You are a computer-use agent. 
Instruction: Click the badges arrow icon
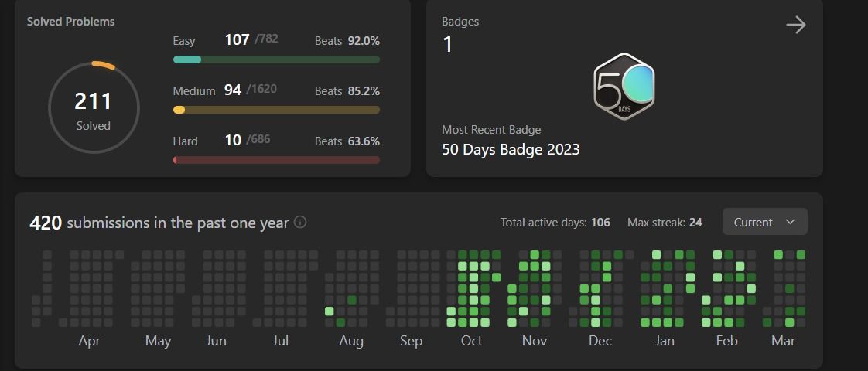pos(795,26)
